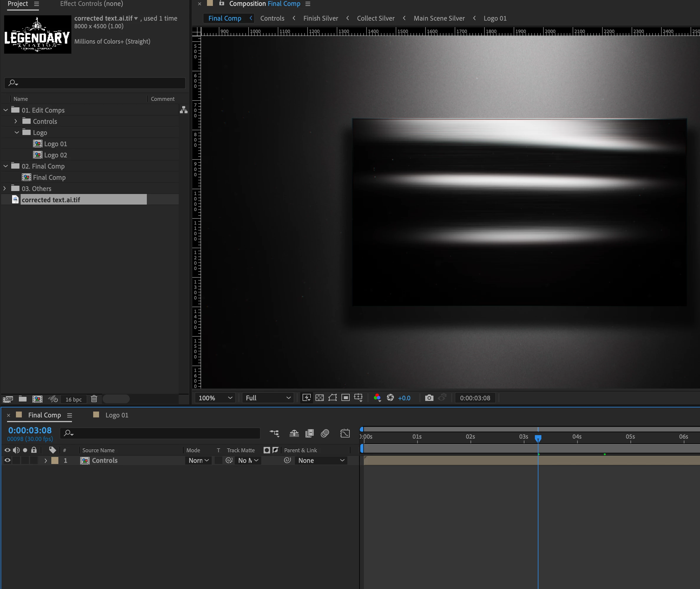This screenshot has height=589, width=700.
Task: Toggle the Fast Previews button
Action: point(307,398)
